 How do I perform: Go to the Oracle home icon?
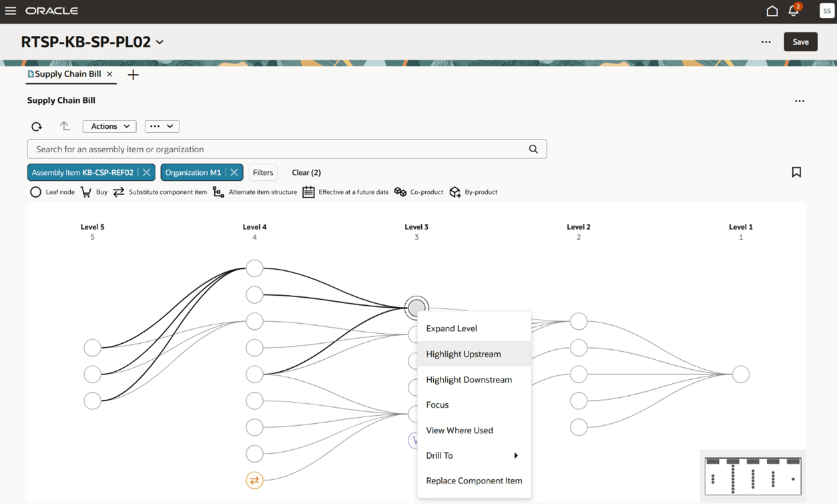[772, 11]
